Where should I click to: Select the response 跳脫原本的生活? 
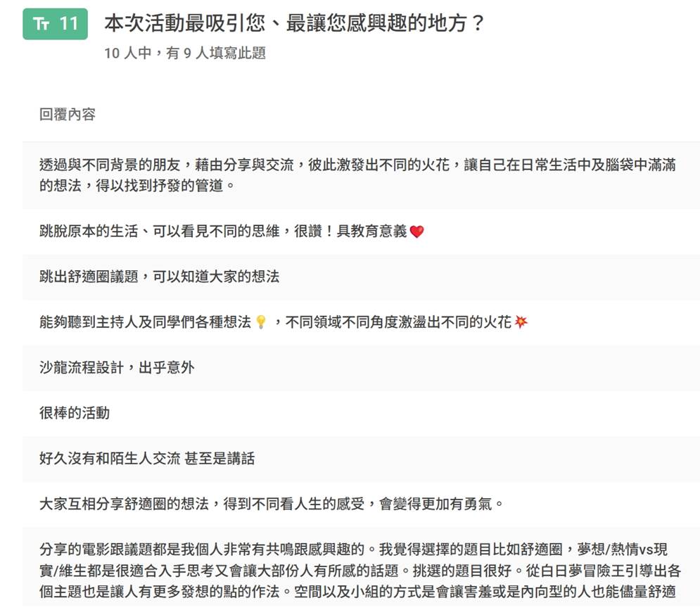223,231
